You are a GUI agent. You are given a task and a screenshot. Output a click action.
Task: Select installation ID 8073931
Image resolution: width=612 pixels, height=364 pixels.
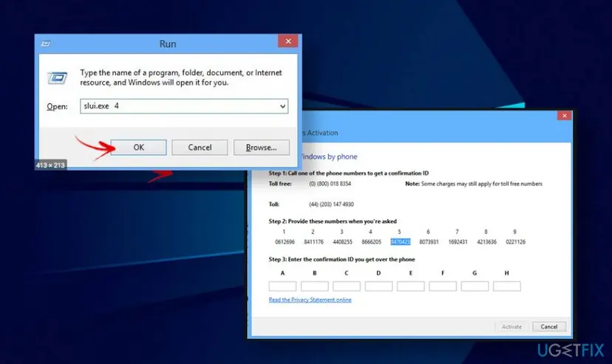tap(429, 241)
